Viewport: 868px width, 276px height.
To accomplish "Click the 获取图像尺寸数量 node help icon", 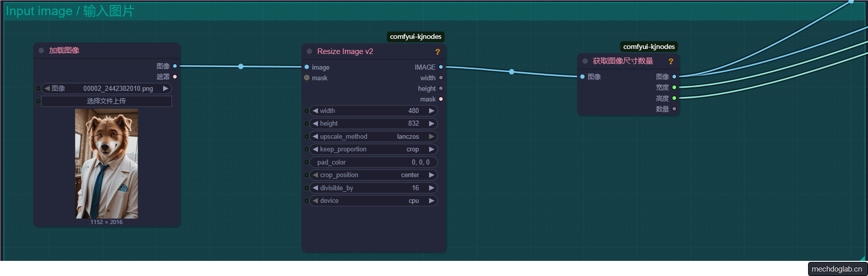I will tap(671, 62).
